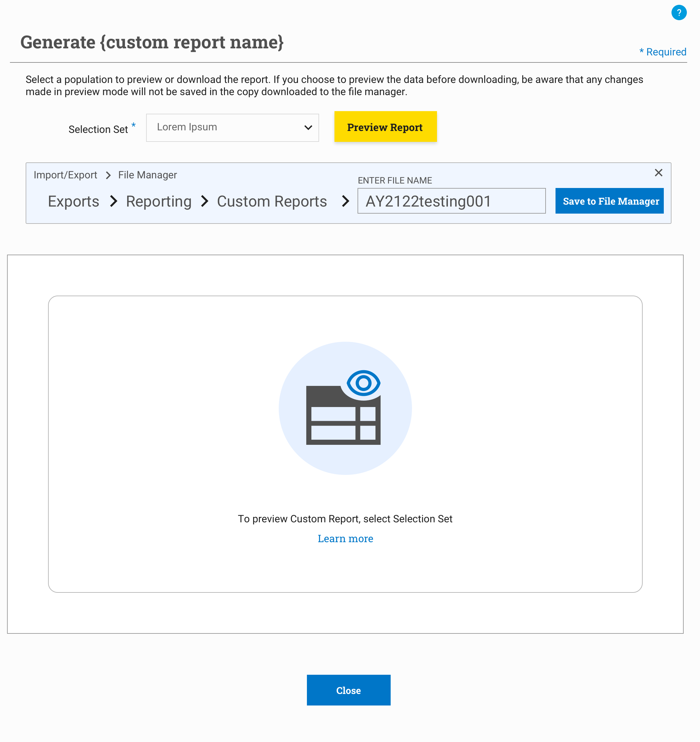Go to File Manager breadcrumb
Viewport: 700px width, 742px height.
point(147,175)
